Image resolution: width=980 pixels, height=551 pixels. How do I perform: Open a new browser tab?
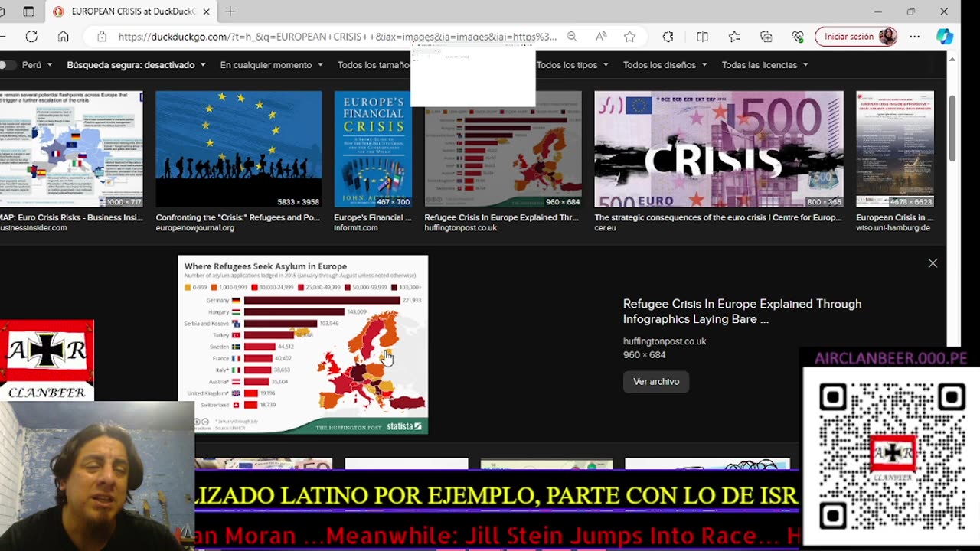(x=230, y=11)
